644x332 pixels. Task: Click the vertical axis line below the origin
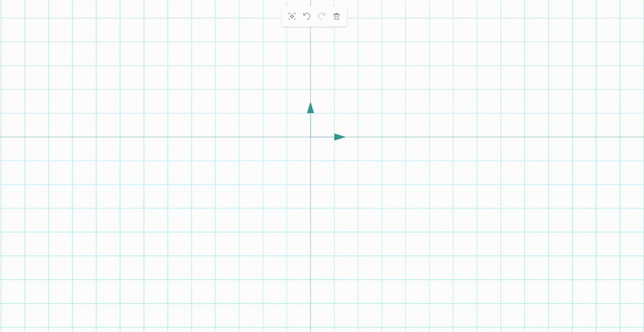click(x=310, y=233)
